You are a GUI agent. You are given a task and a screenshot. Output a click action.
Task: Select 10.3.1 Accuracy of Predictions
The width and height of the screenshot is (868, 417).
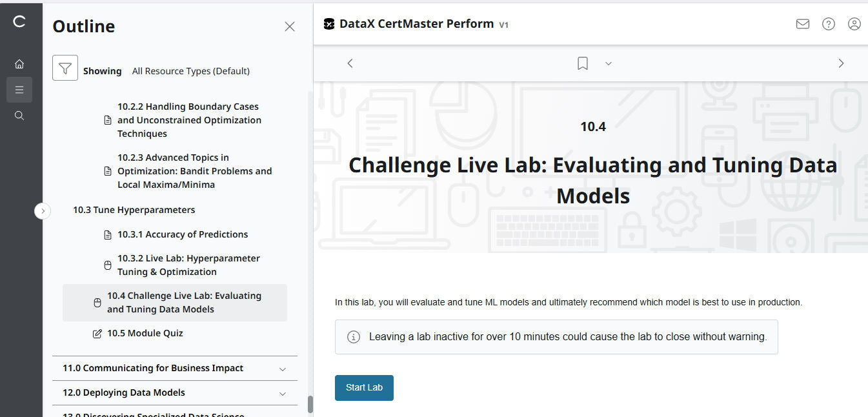click(x=183, y=234)
